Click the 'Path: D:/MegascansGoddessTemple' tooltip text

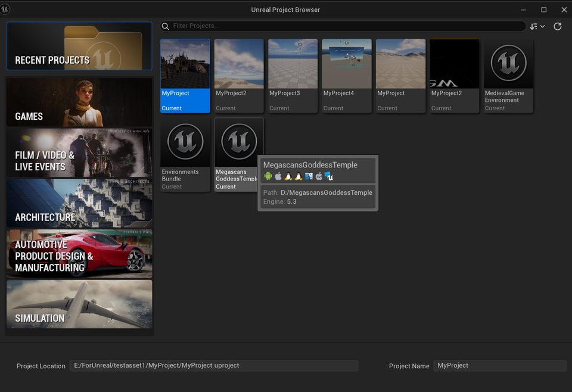(x=318, y=192)
